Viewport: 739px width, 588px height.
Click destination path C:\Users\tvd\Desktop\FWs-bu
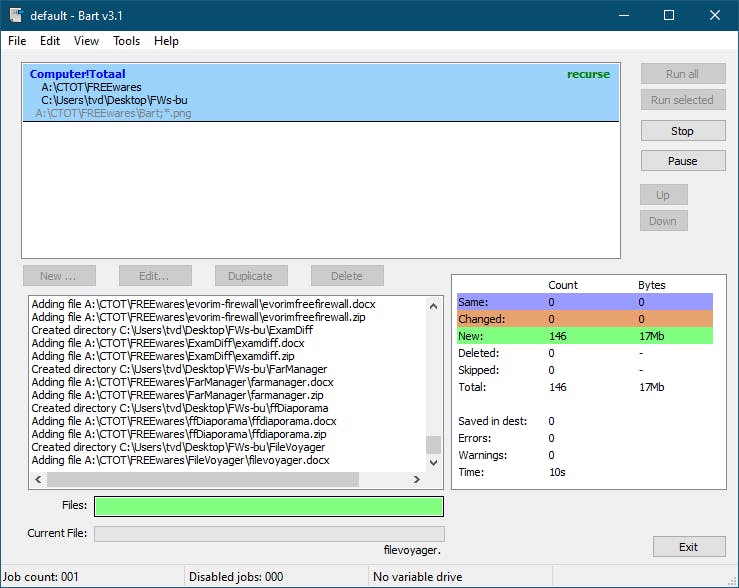tap(114, 100)
